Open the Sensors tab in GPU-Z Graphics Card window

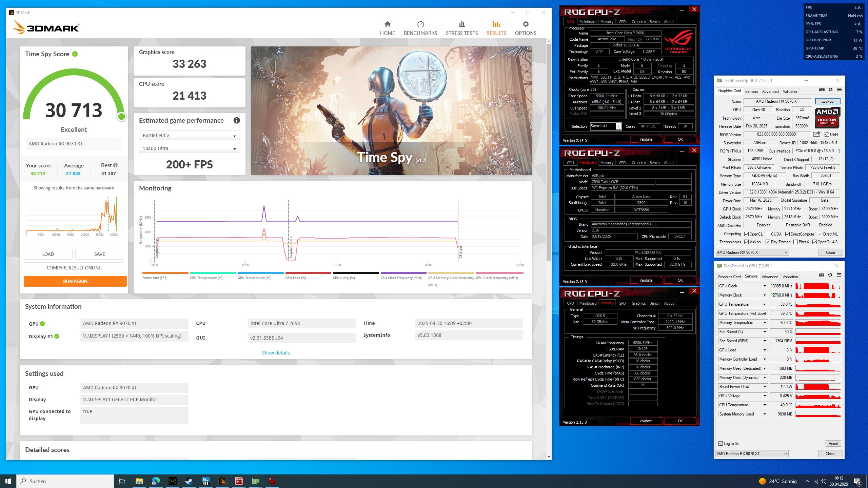751,91
